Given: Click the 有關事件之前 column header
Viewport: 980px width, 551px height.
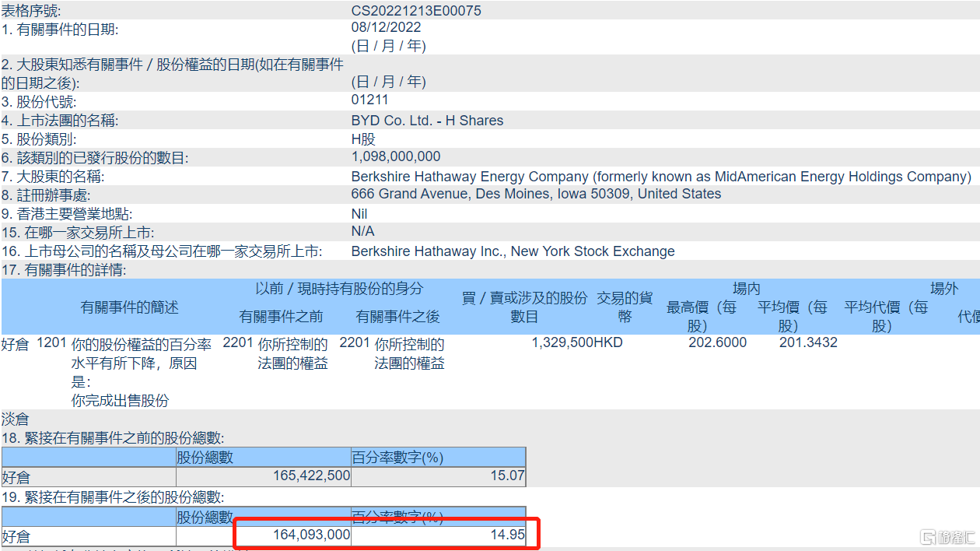Looking at the screenshot, I should tap(281, 317).
